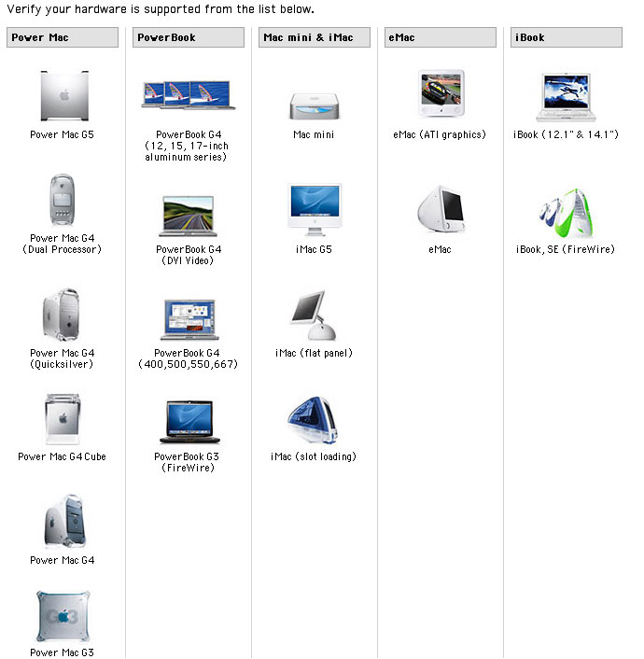Click the aluminum PowerBook G4 trio image
644x659 pixels.
click(188, 95)
